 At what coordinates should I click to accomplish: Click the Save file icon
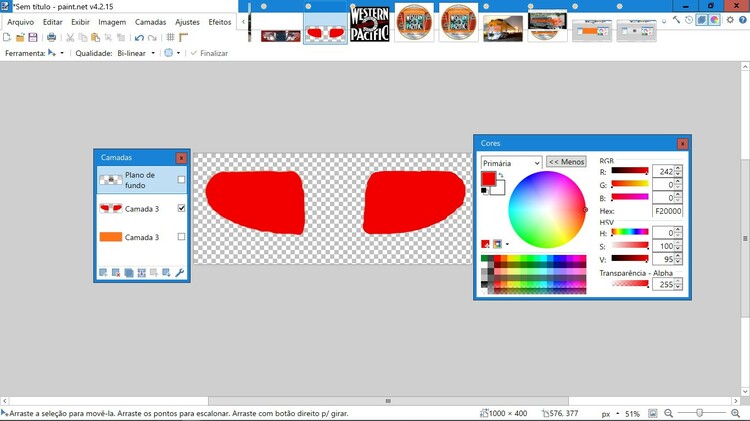click(x=33, y=37)
